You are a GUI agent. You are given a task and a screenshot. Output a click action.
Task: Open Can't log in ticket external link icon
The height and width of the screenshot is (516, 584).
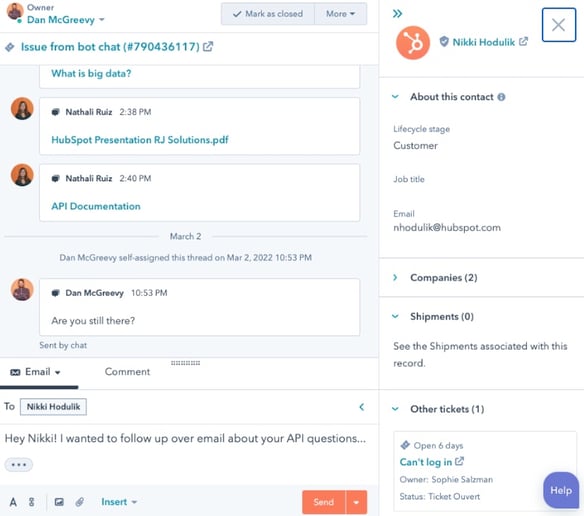click(459, 462)
